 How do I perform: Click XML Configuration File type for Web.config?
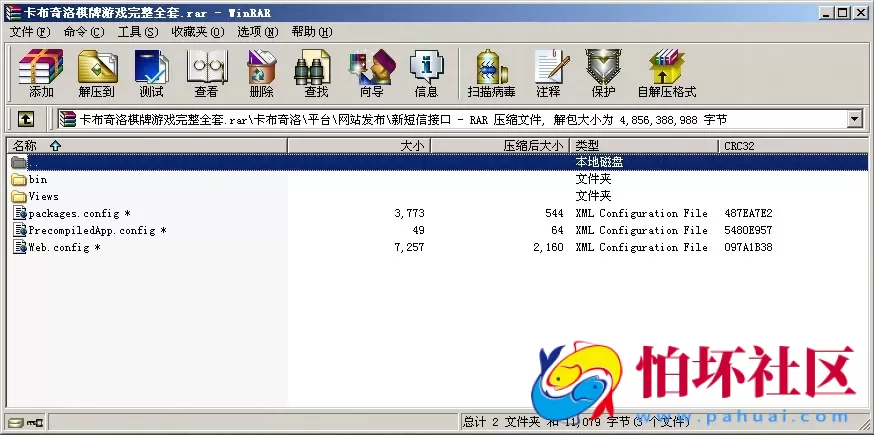(641, 247)
